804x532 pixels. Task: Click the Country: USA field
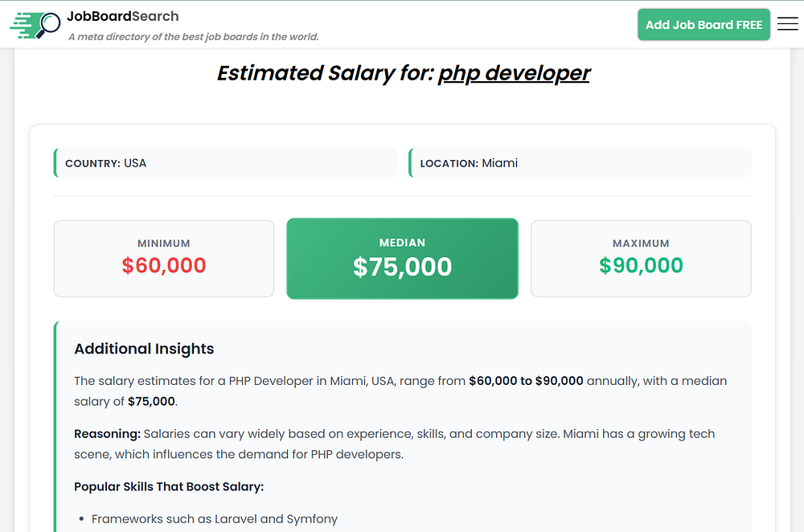pos(225,163)
